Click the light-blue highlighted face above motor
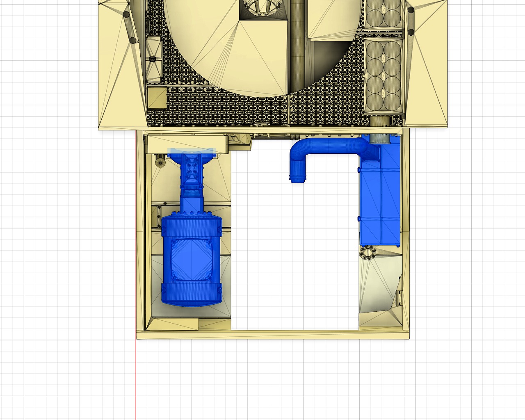This screenshot has width=525, height=420. click(192, 151)
